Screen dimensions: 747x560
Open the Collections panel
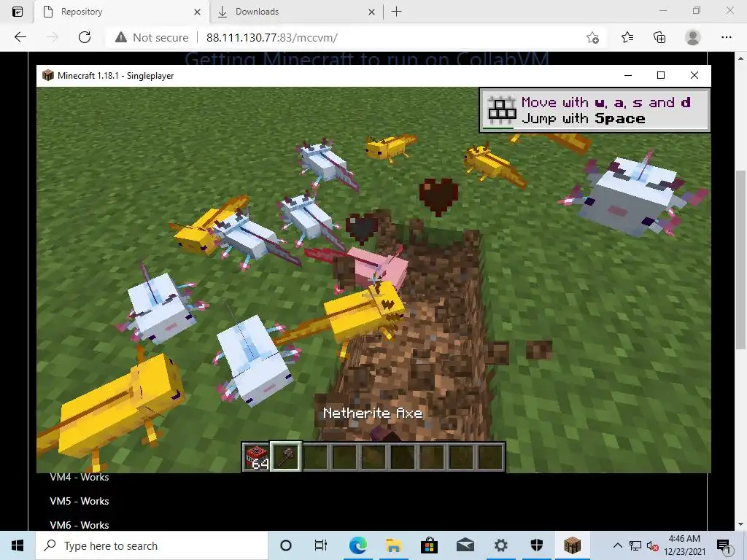[x=659, y=37]
